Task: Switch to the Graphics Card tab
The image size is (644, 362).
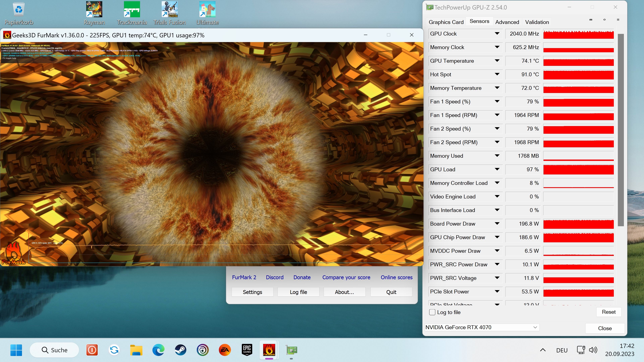Action: coord(446,22)
